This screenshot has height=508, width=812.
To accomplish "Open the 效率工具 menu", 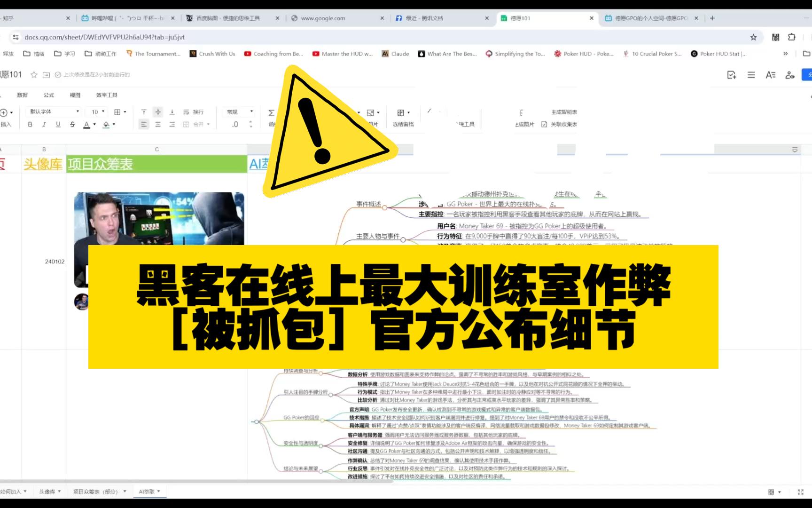I will (x=107, y=95).
